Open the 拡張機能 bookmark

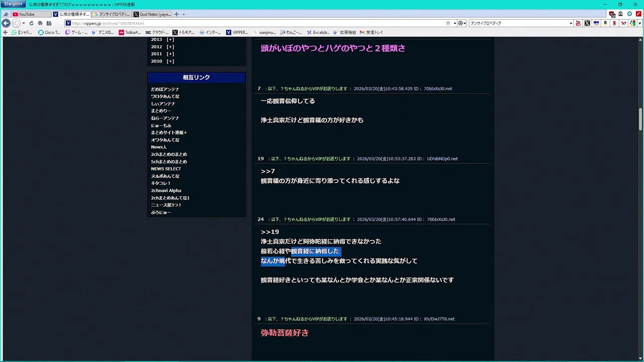click(345, 32)
